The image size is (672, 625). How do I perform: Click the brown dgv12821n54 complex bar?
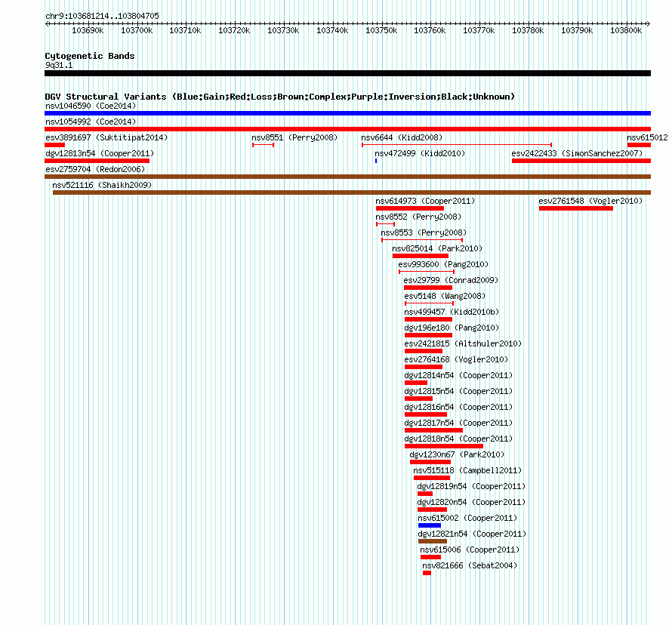point(433,541)
